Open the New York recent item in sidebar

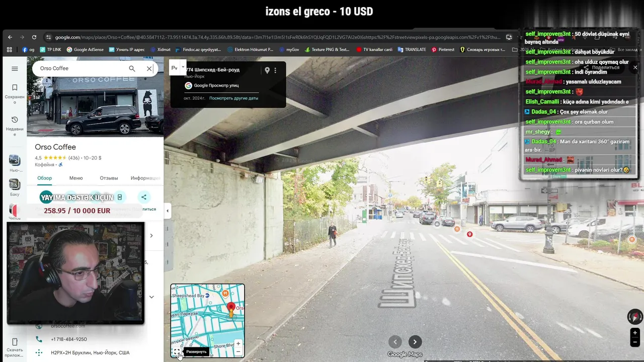pos(15,163)
